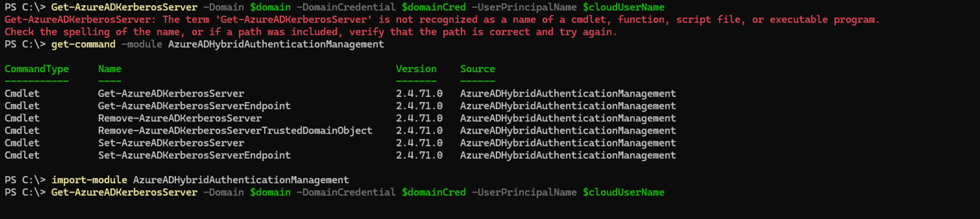Click version 2.4.71.0 of Set-AzureADKerberosServerEndpoint
Image resolution: width=980 pixels, height=219 pixels.
coord(419,155)
